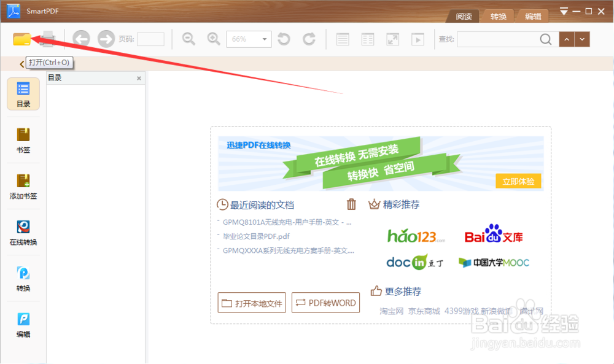The height and width of the screenshot is (364, 614).
Task: Find previous match with up arrow
Action: 567,39
